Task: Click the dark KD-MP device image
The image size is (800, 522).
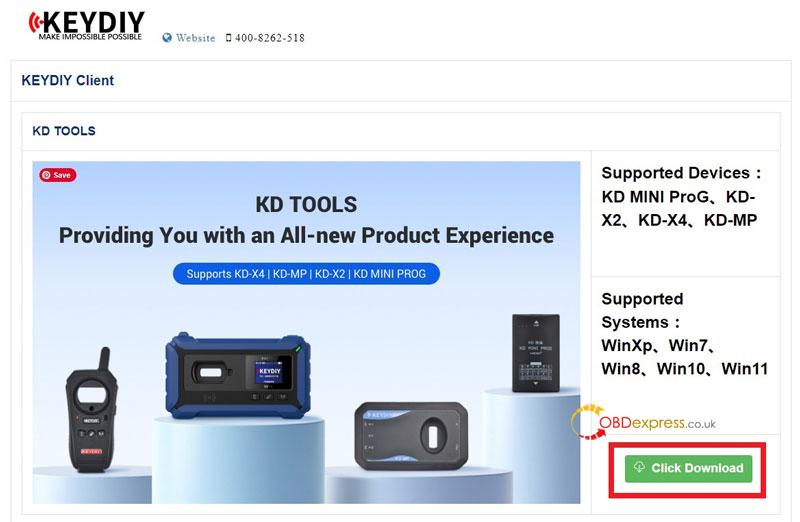Action: tap(411, 436)
